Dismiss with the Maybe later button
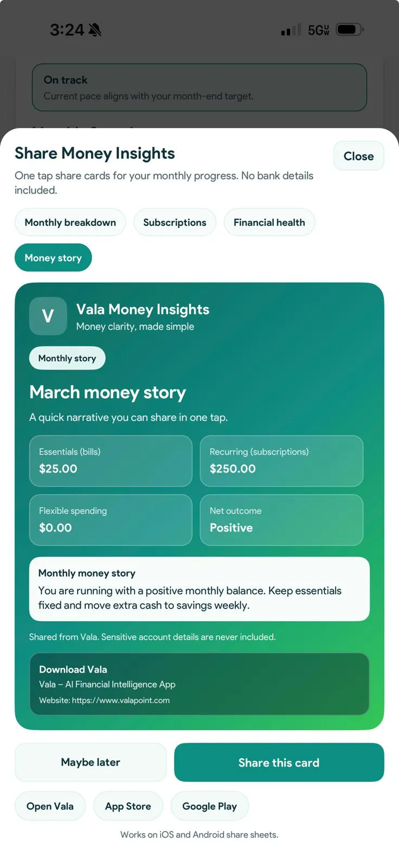Viewport: 399px width, 868px height. 91,762
